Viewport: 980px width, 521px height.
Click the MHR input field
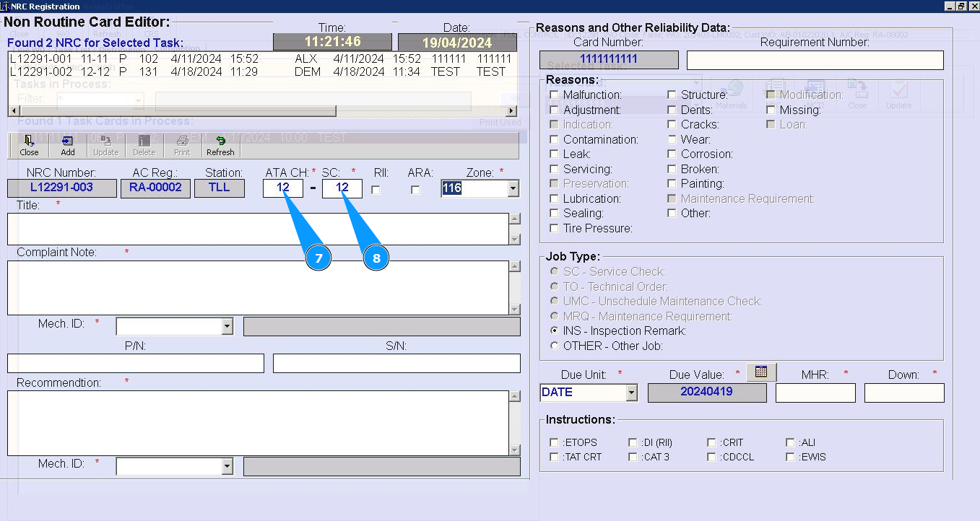(815, 393)
